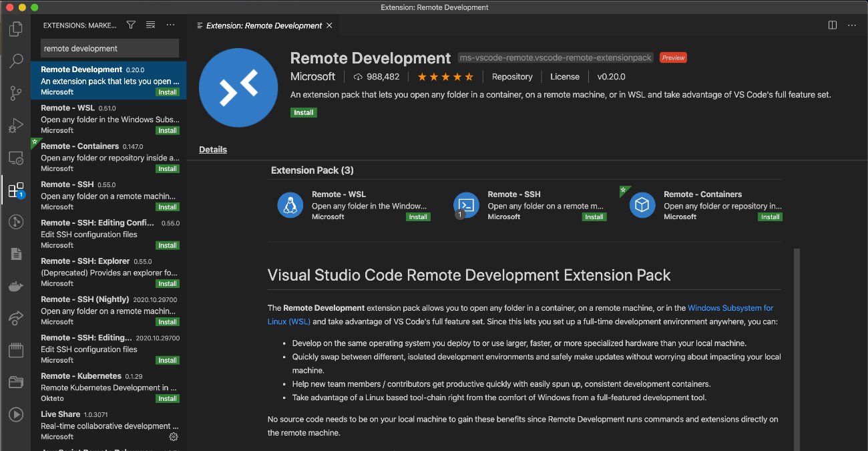Click the Remote - SSH terminal icon in pack
Image resolution: width=868 pixels, height=451 pixels.
466,205
